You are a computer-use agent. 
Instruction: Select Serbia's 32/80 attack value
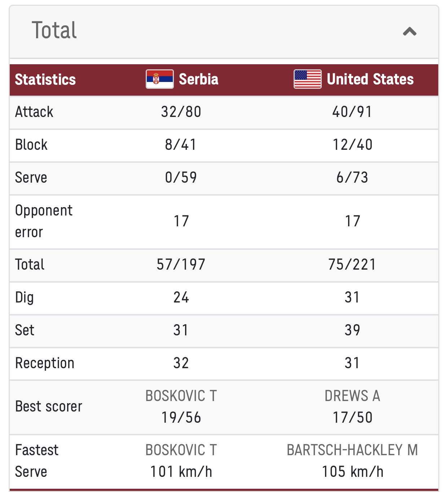(181, 112)
